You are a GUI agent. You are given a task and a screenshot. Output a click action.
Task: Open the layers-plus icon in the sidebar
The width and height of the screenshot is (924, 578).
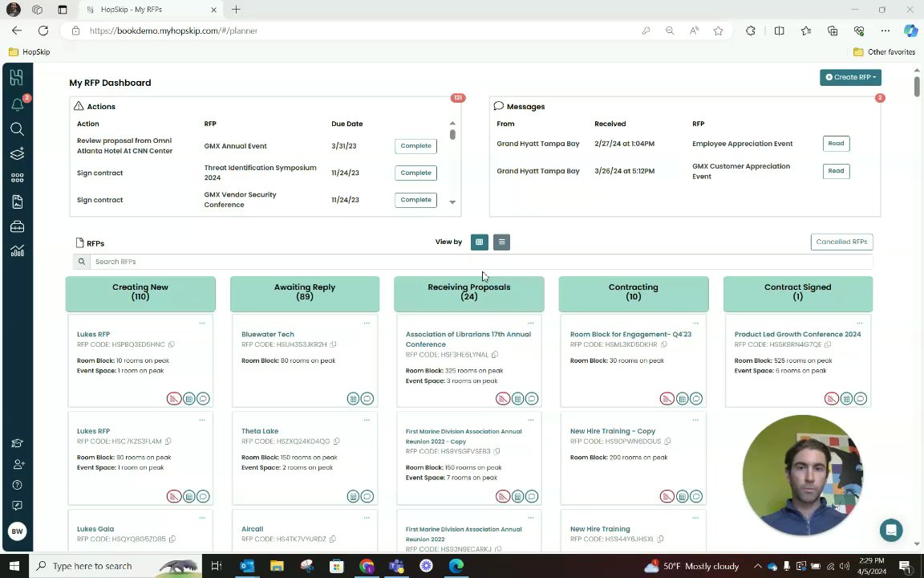click(17, 153)
